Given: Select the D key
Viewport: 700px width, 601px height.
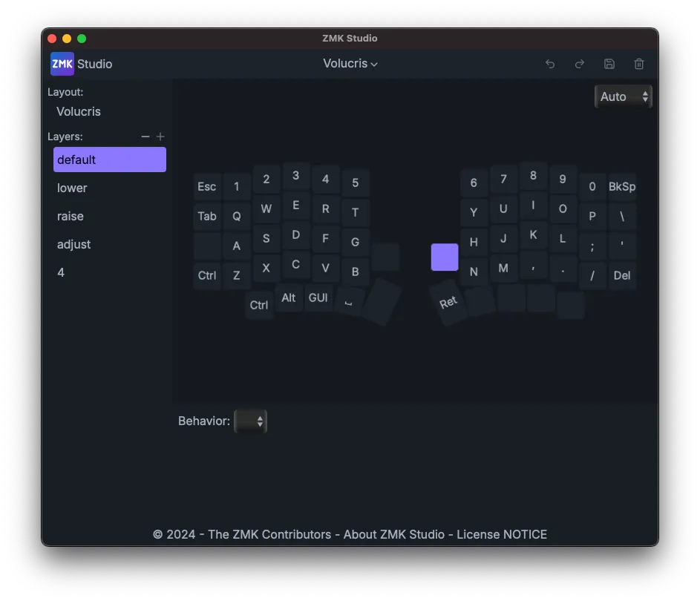Looking at the screenshot, I should (x=295, y=234).
